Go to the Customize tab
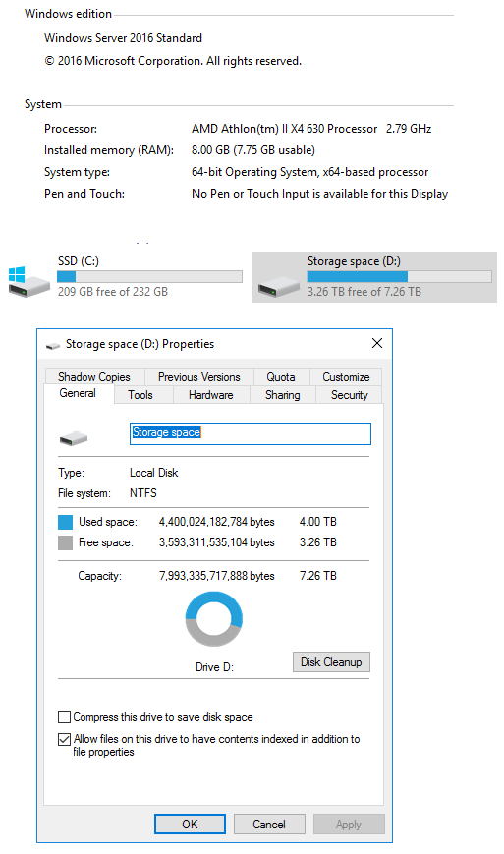 tap(346, 377)
